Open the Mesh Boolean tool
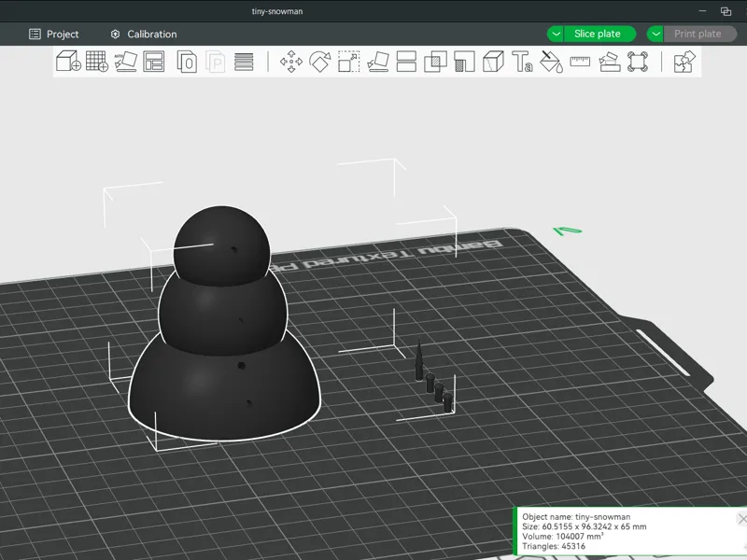The image size is (747, 560). pos(435,62)
